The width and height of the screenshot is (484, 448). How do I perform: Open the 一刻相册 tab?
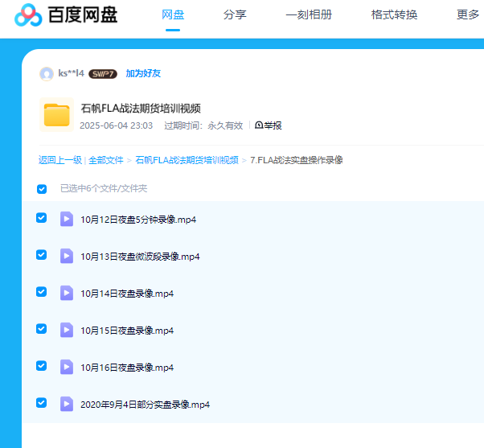(x=309, y=15)
